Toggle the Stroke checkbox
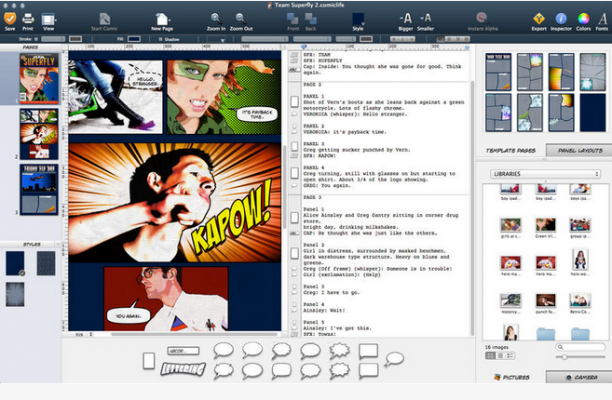Screen dimensions: 612x400 tap(36, 39)
